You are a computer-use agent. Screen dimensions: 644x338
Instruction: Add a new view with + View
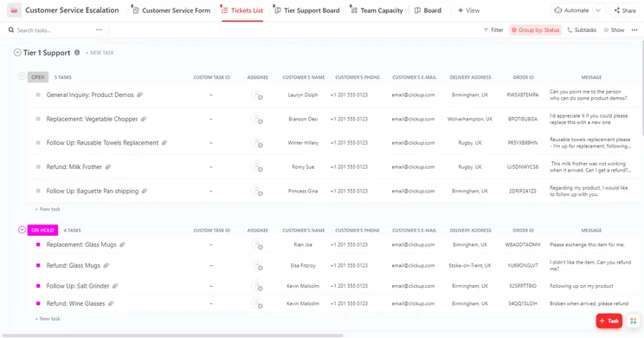click(468, 10)
